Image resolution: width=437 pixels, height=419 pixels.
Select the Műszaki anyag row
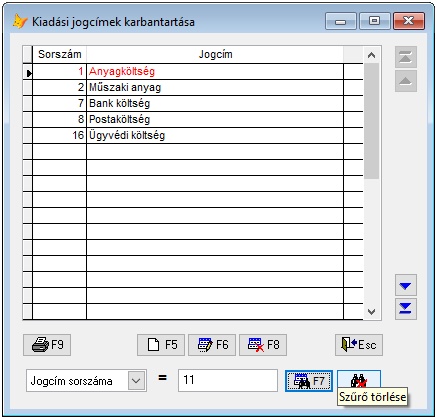pos(193,87)
